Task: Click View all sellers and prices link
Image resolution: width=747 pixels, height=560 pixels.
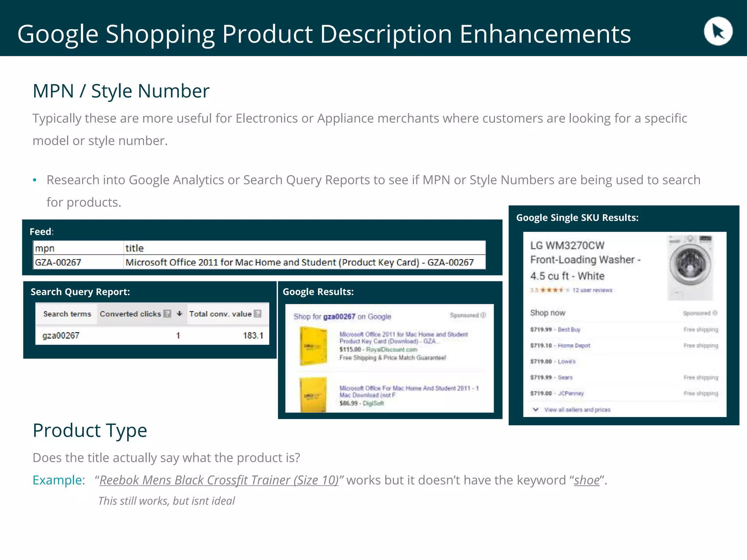Action: coord(577,410)
